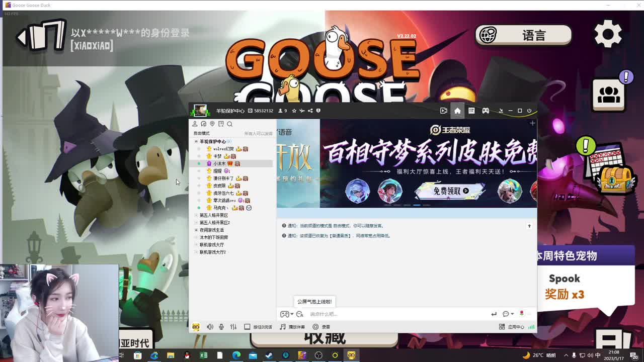Click the green signal strength bars
Image resolution: width=644 pixels, height=362 pixels.
point(531,327)
